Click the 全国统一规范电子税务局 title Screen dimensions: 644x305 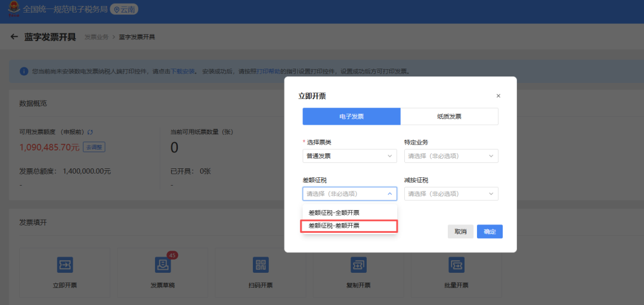click(x=65, y=9)
